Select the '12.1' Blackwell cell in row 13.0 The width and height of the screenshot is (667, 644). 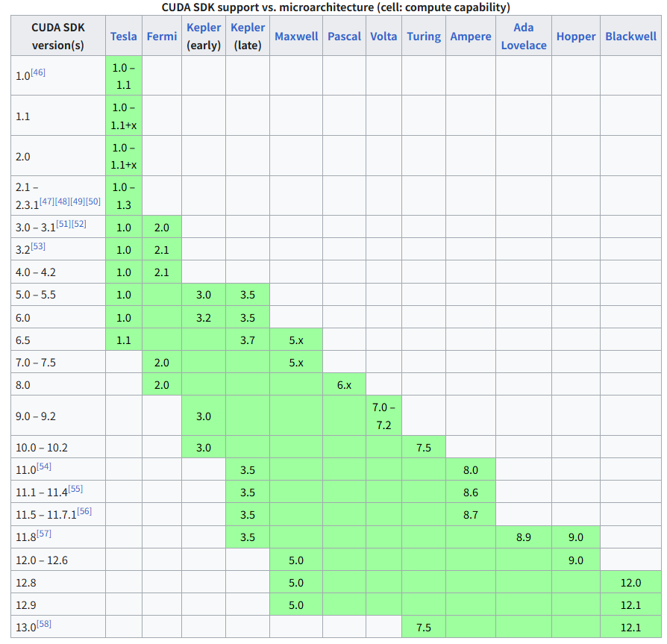click(631, 627)
